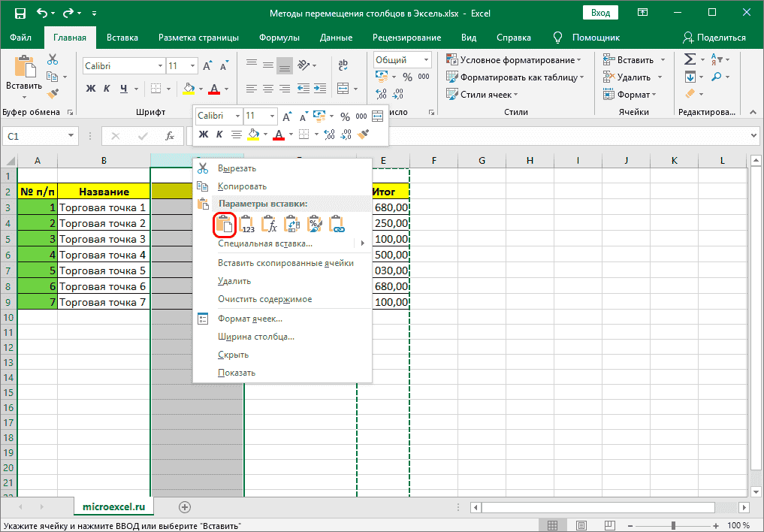Expand the font size dropdown
This screenshot has width=764, height=532.
270,116
